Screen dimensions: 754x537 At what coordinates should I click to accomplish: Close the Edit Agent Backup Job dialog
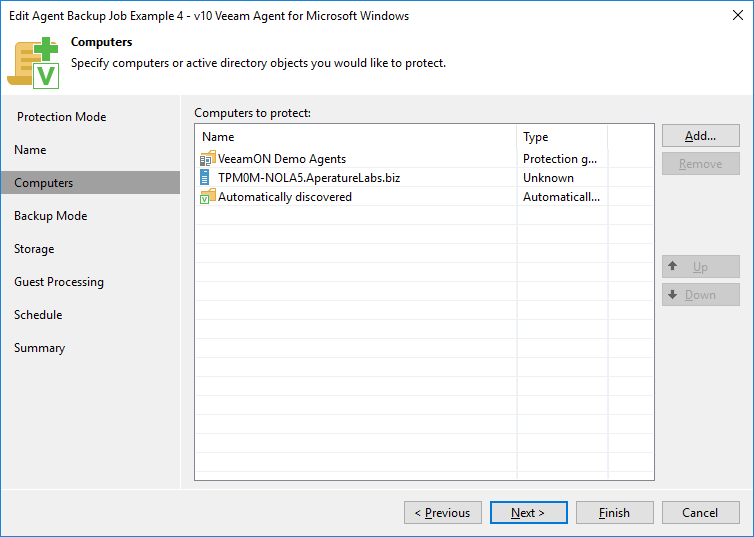pos(738,15)
